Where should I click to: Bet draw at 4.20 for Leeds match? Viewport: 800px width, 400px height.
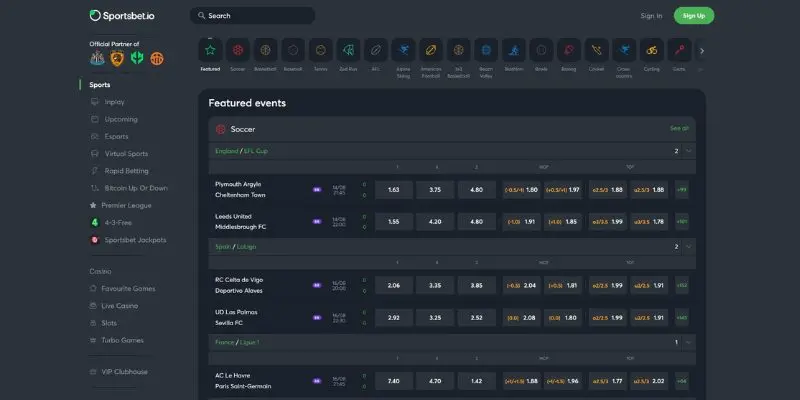tap(435, 222)
